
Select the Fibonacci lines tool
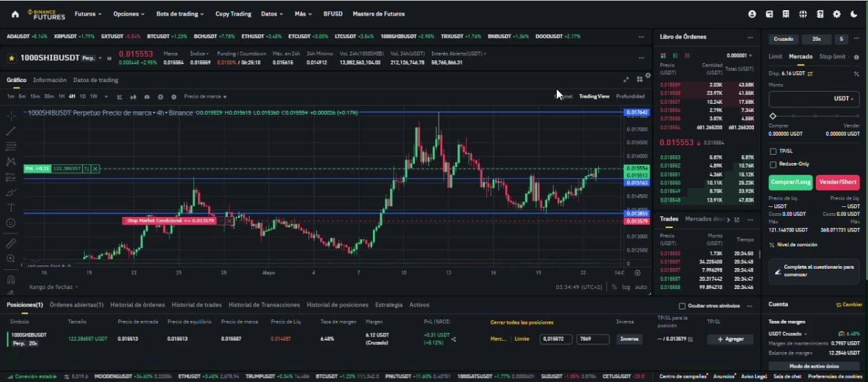[x=11, y=147]
